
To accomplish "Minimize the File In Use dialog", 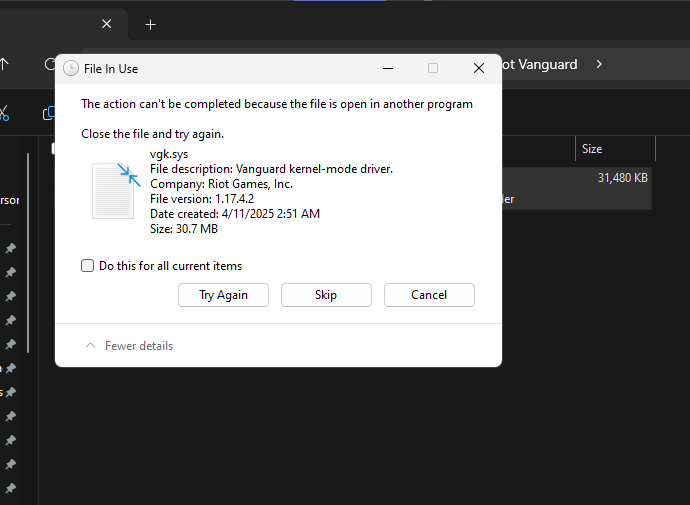I will pos(388,68).
